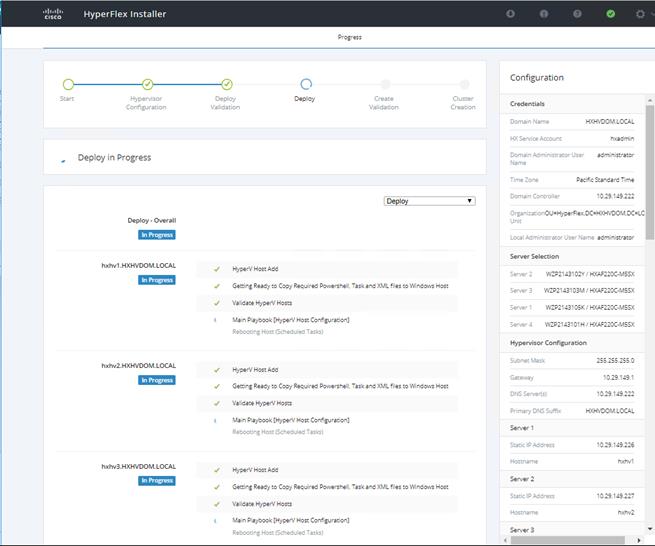Click the green check status icon
Image resolution: width=655 pixels, height=546 pixels.
[610, 14]
